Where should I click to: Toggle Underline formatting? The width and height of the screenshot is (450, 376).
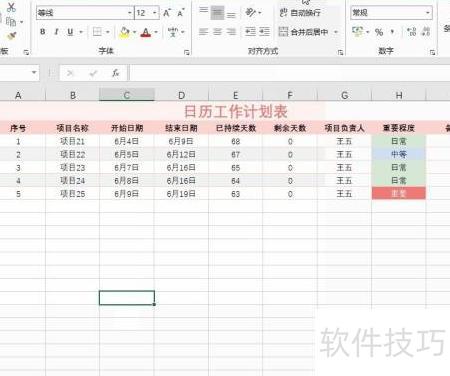tap(70, 32)
